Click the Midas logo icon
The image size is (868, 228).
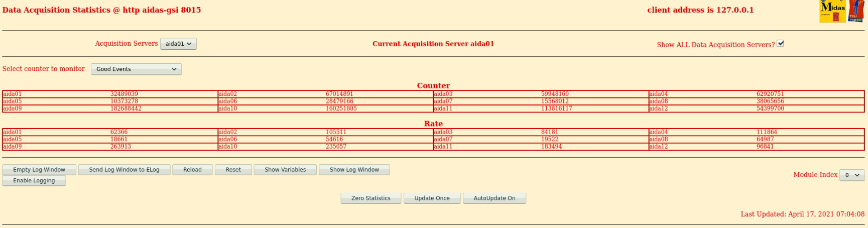tap(832, 11)
